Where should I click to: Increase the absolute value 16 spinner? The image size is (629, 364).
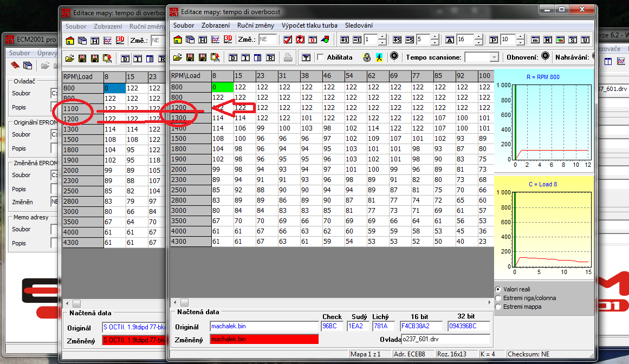(x=479, y=37)
